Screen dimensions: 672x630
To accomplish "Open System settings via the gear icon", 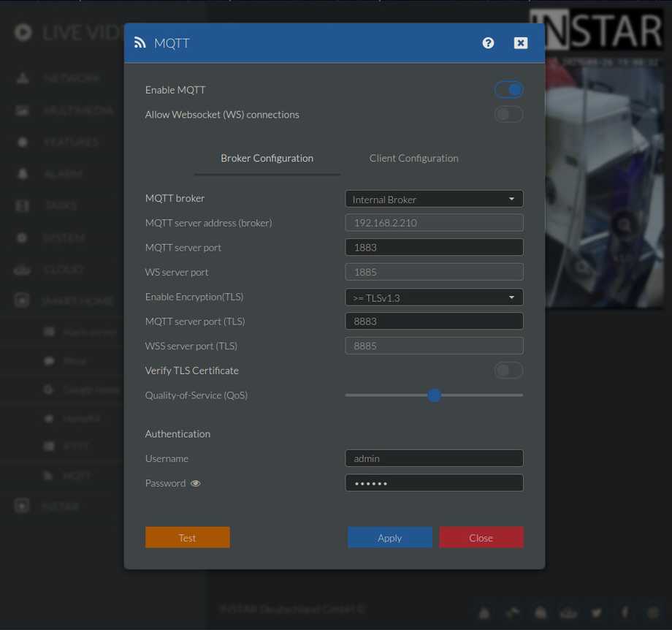I will (24, 238).
